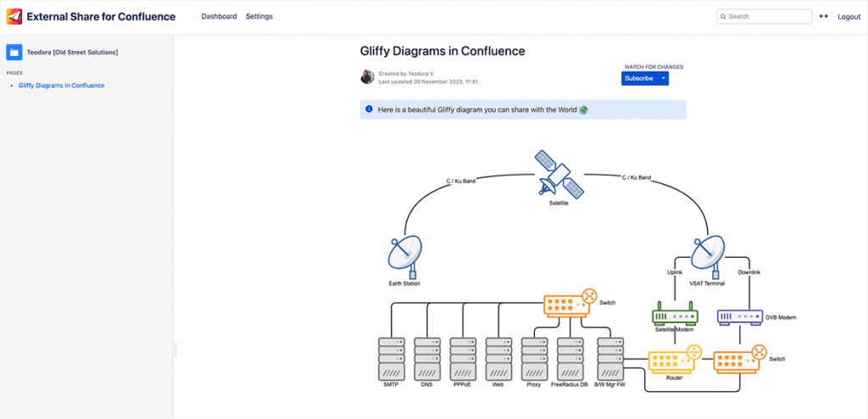Click Teodora V author avatar

367,77
